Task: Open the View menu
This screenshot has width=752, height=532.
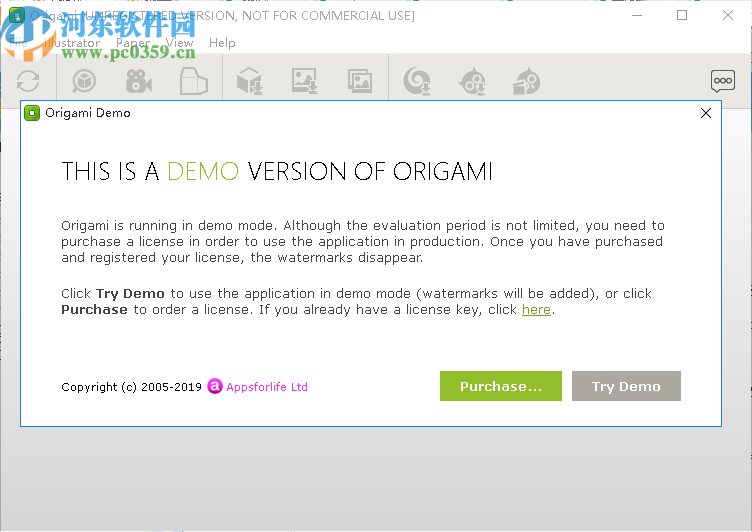Action: point(179,43)
